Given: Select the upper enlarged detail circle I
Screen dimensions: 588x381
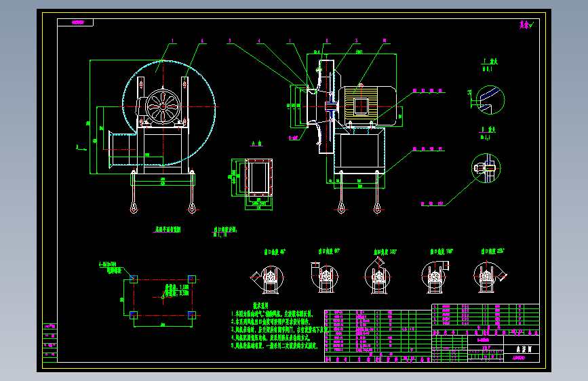Looking at the screenshot, I should (x=490, y=100).
